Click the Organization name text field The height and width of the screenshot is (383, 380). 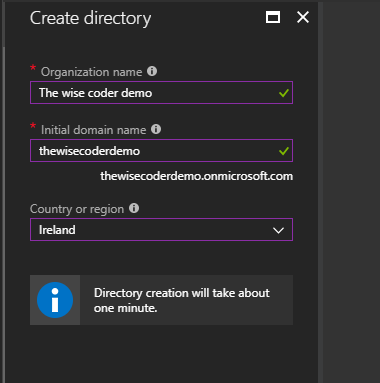(161, 93)
